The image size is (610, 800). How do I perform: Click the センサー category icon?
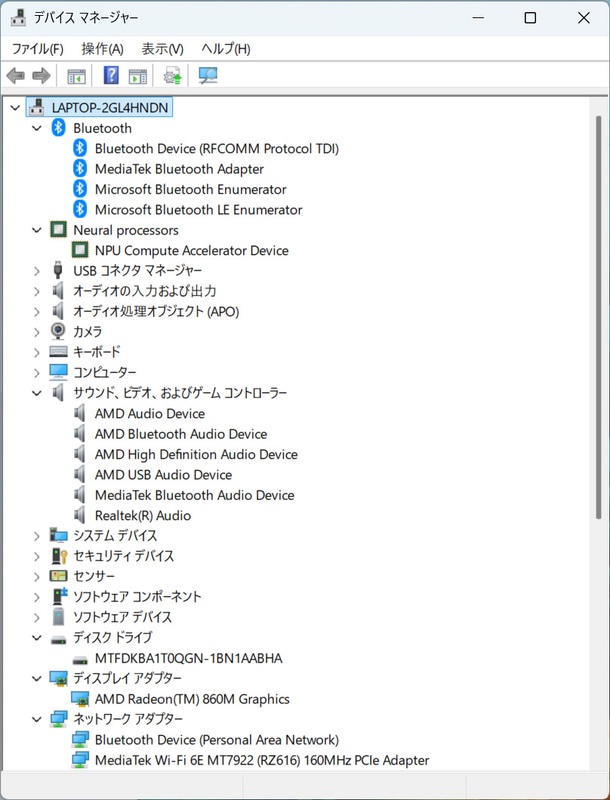point(58,577)
